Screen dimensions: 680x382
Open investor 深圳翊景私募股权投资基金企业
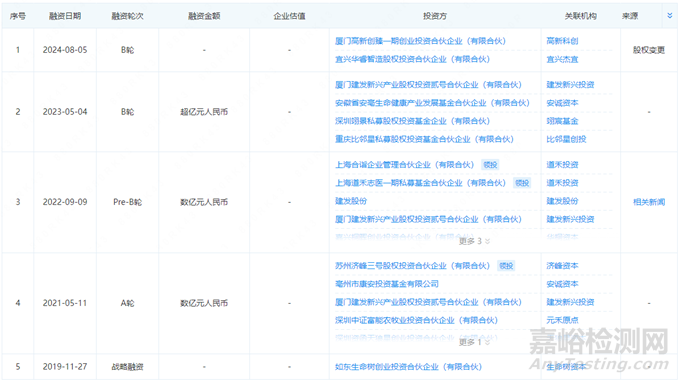pyautogui.click(x=412, y=121)
